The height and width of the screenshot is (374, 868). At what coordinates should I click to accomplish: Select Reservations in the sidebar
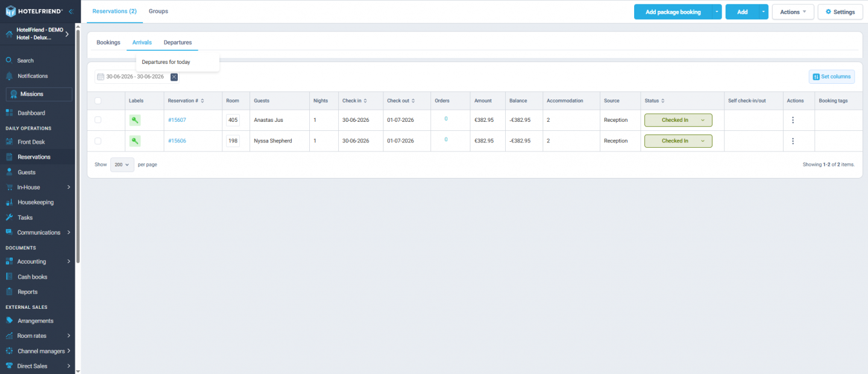click(x=34, y=157)
